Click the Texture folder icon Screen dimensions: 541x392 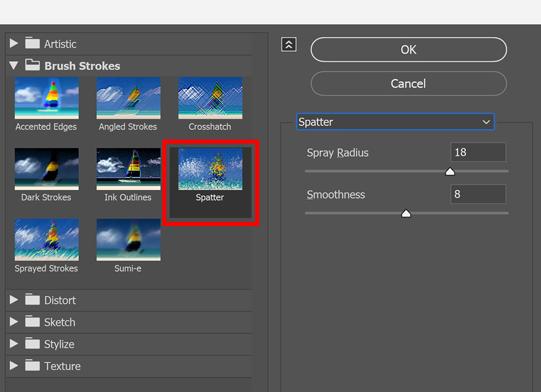pos(32,365)
